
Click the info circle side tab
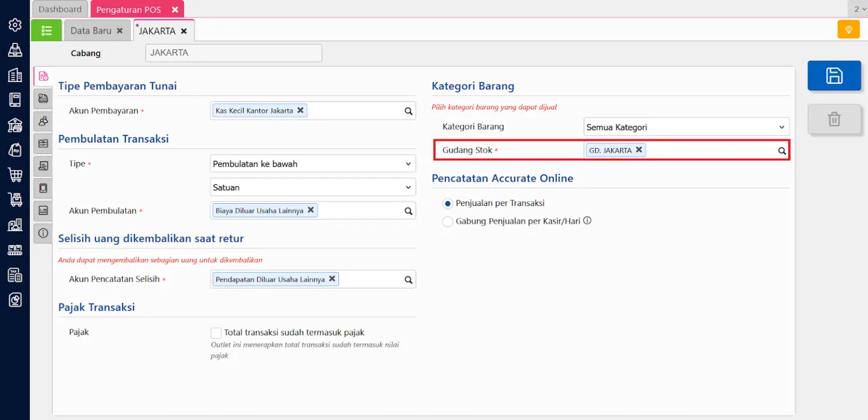[43, 233]
